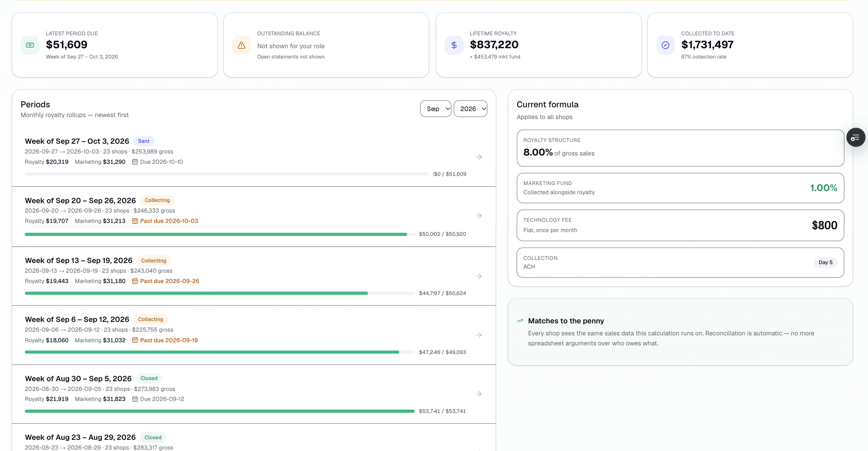
Task: Open arrow for Week of Sep 20 – Sep 26 period
Action: coord(479,216)
